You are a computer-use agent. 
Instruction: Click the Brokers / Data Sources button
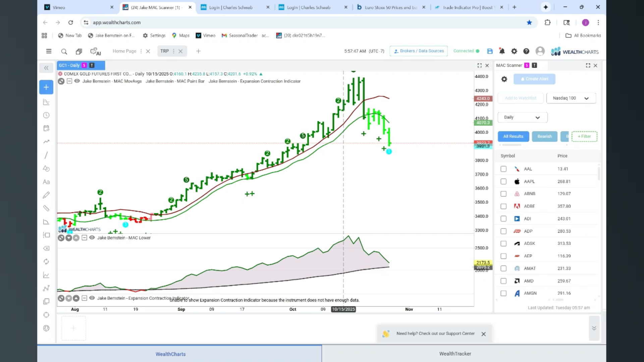[419, 51]
